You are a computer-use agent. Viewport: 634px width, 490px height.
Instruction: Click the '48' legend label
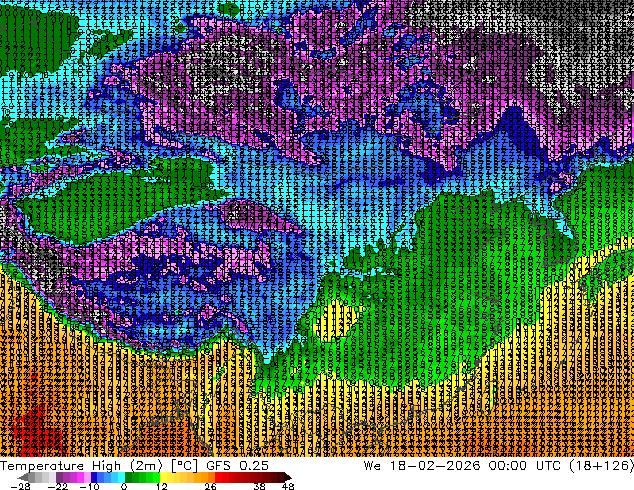288,486
